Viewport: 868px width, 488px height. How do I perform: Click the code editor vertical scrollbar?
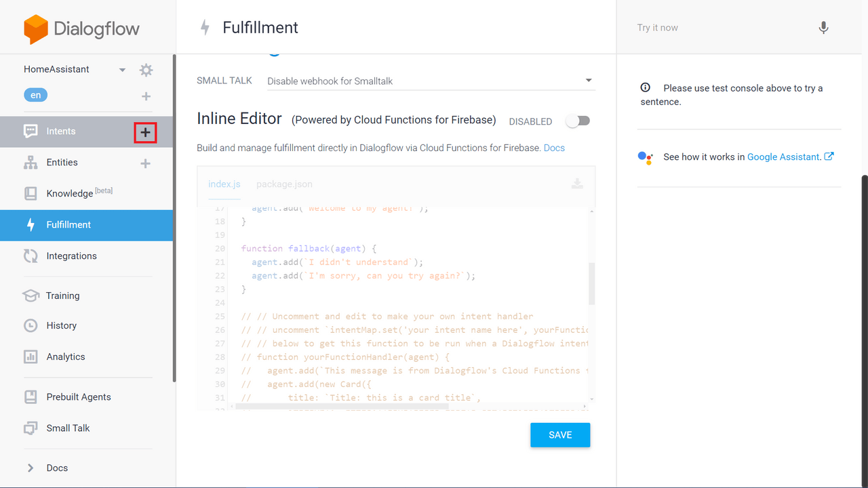pos(591,283)
